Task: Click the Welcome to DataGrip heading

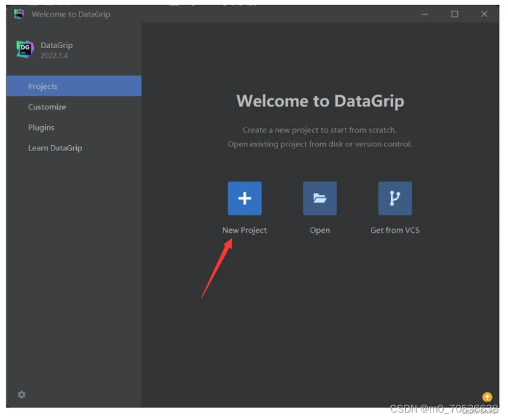Action: point(320,101)
